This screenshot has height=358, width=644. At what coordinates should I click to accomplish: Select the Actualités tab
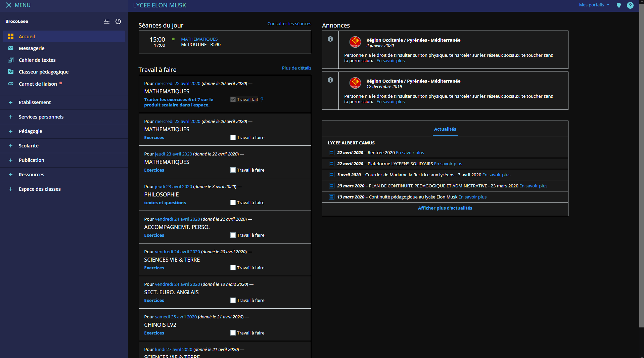tap(445, 129)
